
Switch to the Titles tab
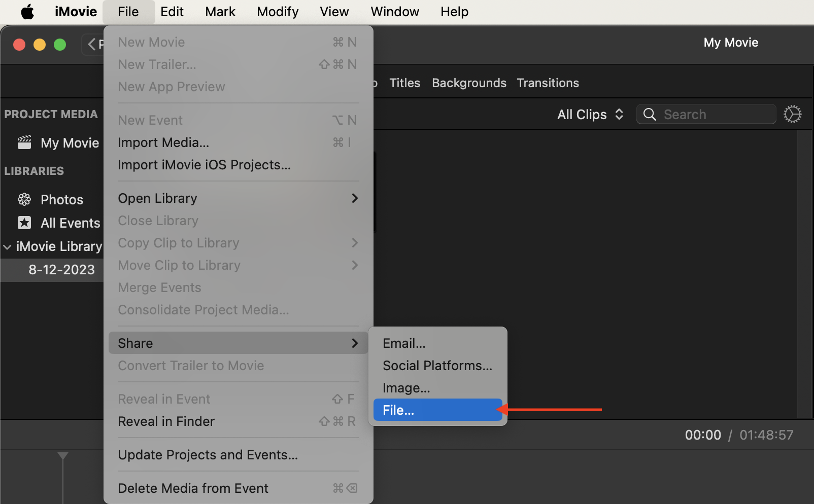(x=404, y=83)
